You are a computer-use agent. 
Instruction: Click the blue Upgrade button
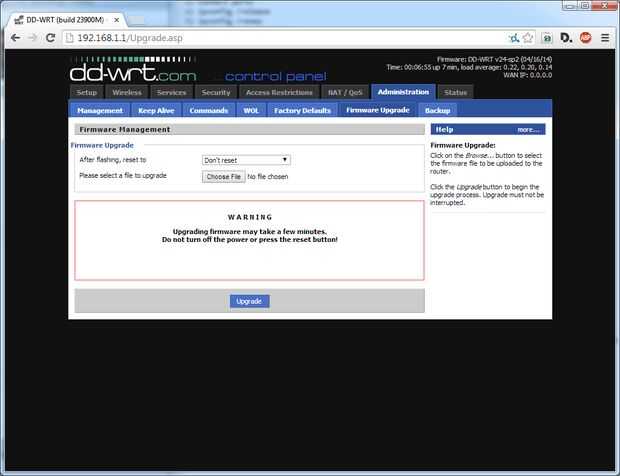coord(249,301)
